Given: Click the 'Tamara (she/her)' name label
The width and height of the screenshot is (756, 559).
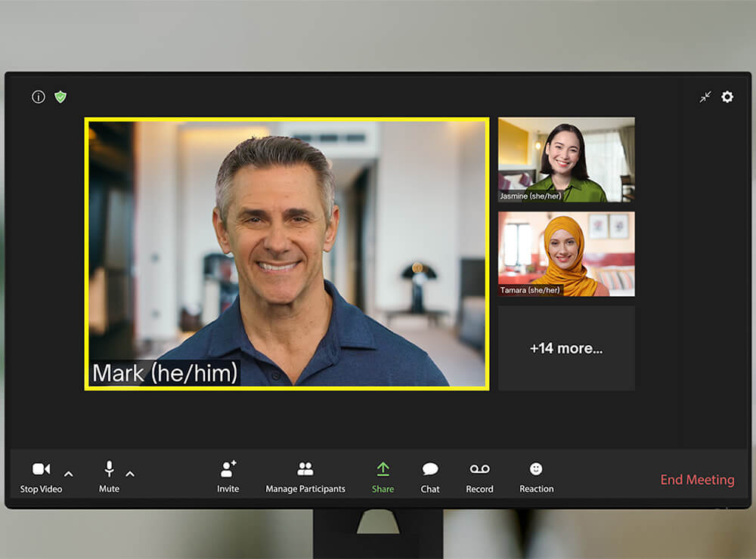Looking at the screenshot, I should click(530, 290).
